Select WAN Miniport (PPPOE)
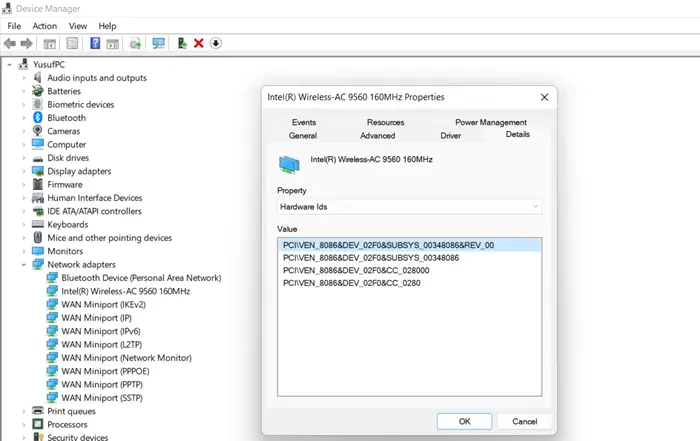The width and height of the screenshot is (700, 441). pos(105,371)
